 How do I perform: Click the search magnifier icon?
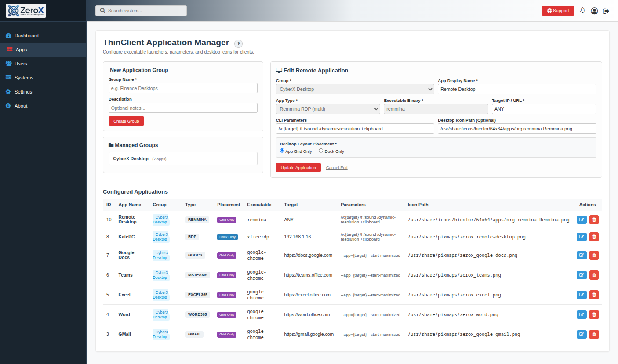click(x=103, y=11)
